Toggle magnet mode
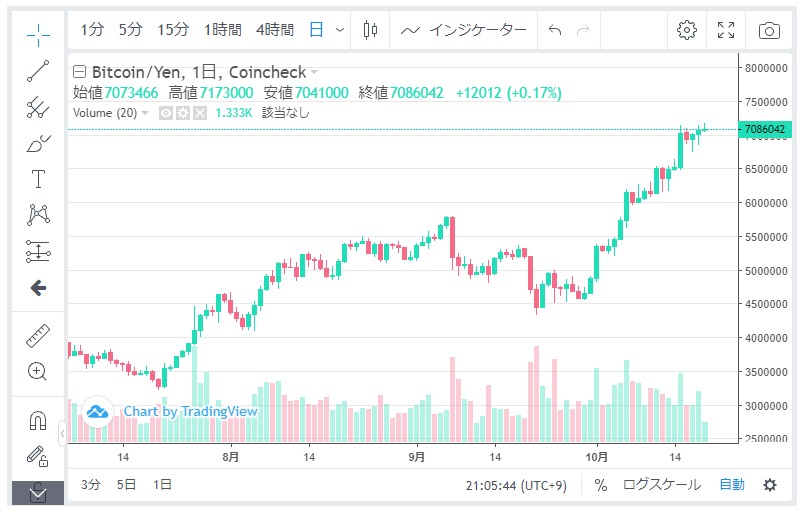The image size is (802, 514). 38,420
